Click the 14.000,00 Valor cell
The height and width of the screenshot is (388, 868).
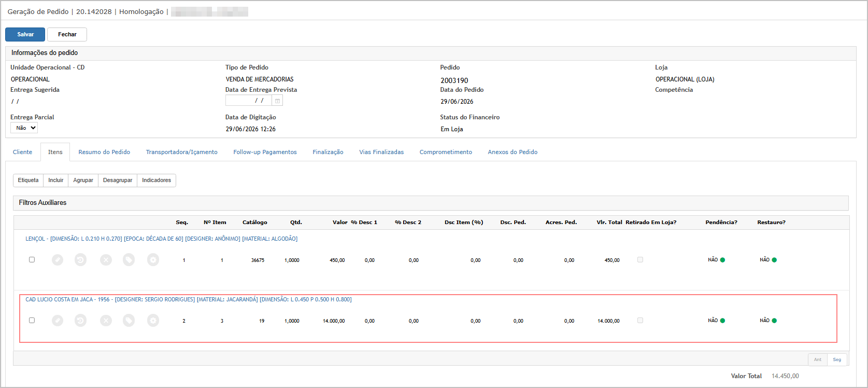tap(334, 321)
